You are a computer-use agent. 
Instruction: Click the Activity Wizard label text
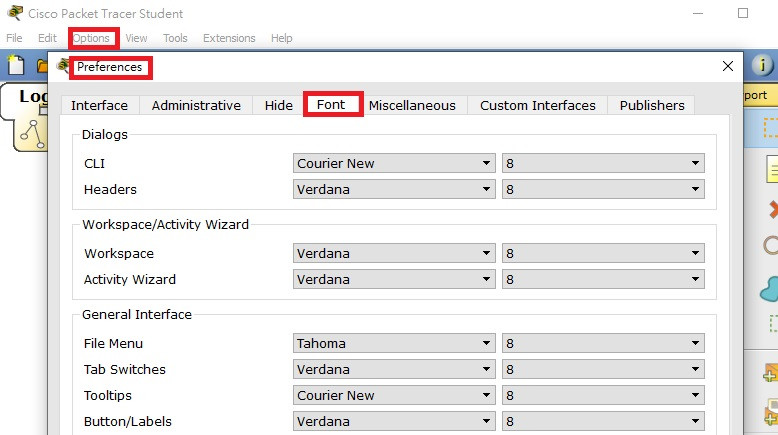click(x=130, y=279)
